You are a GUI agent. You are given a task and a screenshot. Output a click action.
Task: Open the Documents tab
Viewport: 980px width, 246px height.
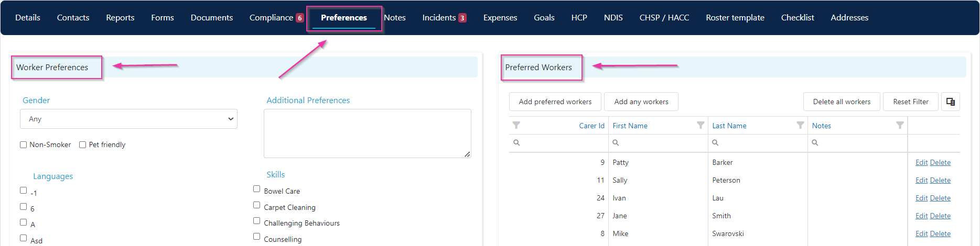tap(212, 18)
